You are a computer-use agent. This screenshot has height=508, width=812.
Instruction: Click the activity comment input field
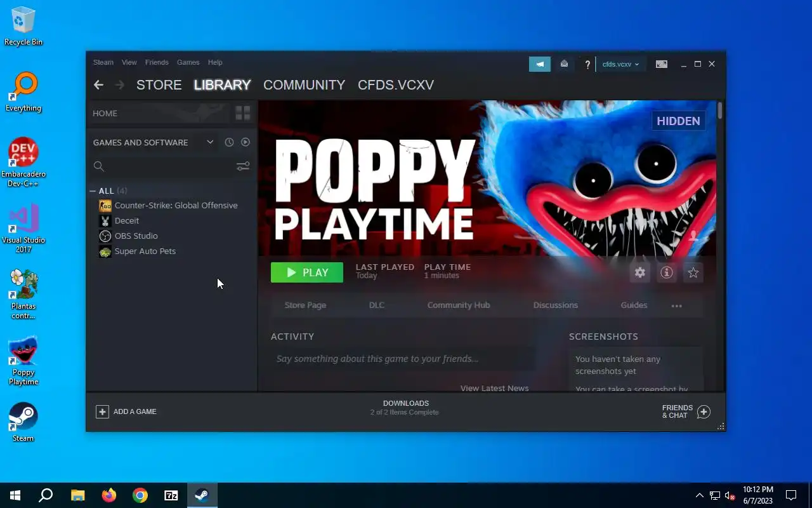[403, 359]
